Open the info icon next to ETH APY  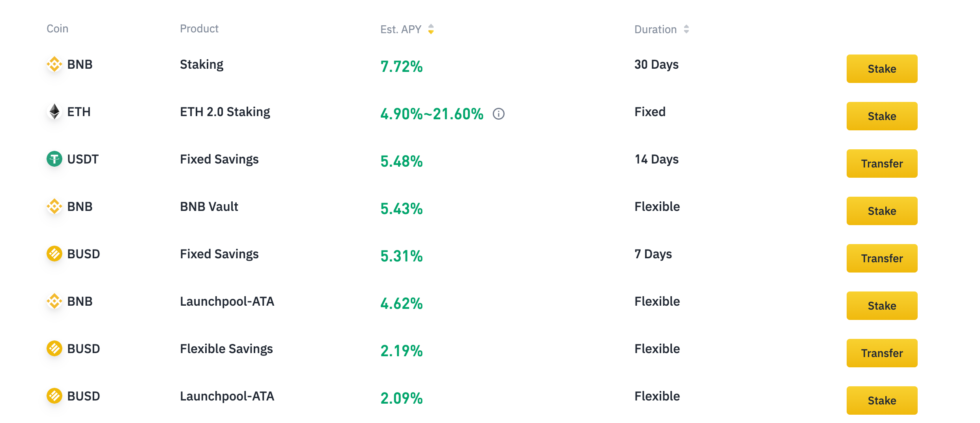[x=499, y=114]
